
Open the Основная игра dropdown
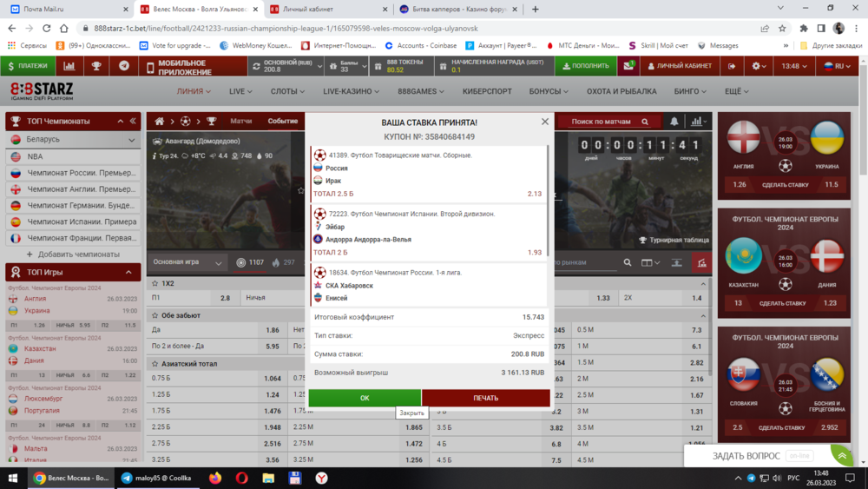coord(187,262)
